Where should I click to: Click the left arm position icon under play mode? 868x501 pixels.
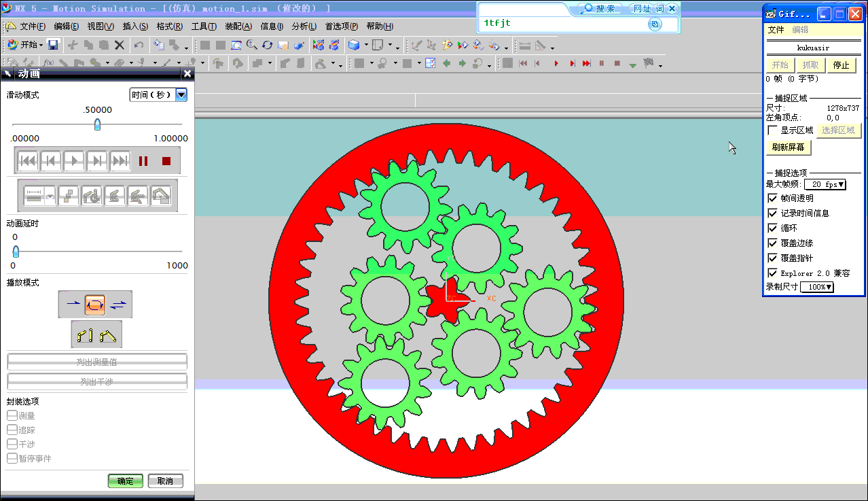click(85, 334)
